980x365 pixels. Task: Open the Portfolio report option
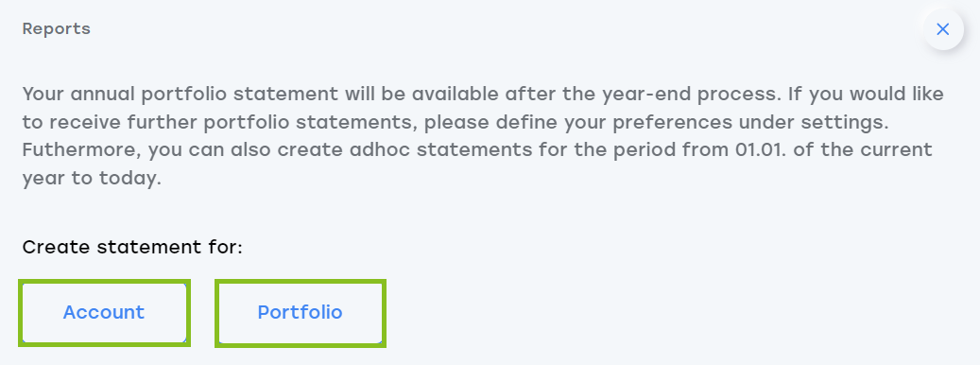click(300, 312)
